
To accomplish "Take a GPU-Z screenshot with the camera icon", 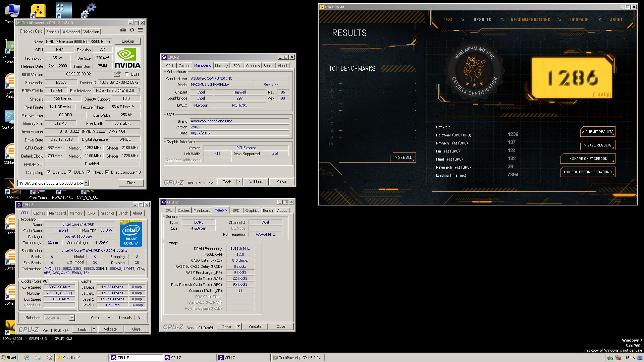I will pos(123,30).
